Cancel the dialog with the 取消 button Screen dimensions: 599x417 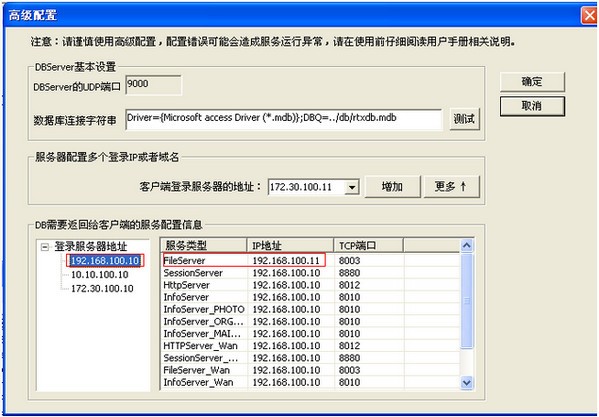coord(532,106)
